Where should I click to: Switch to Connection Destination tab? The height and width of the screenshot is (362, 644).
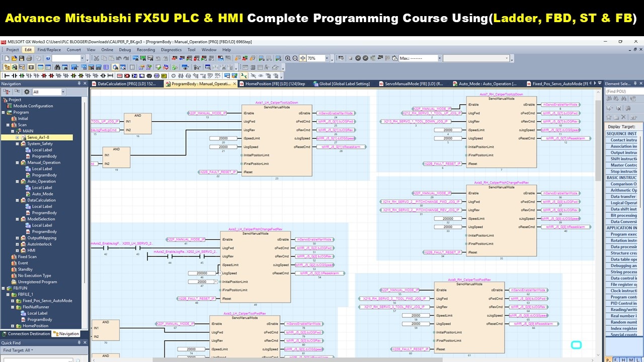point(26,334)
